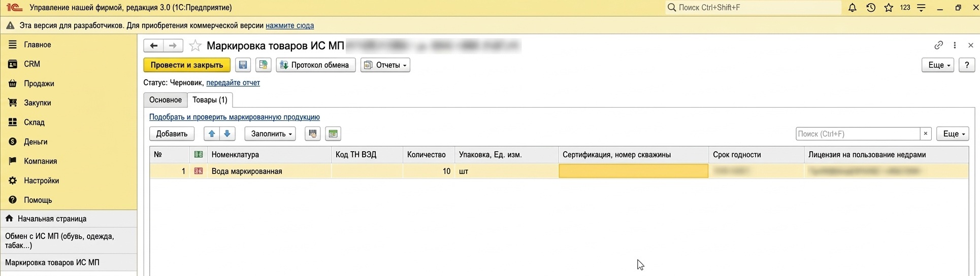This screenshot has width=980, height=276.
Task: Select the Товары (1) tab
Action: click(x=210, y=100)
